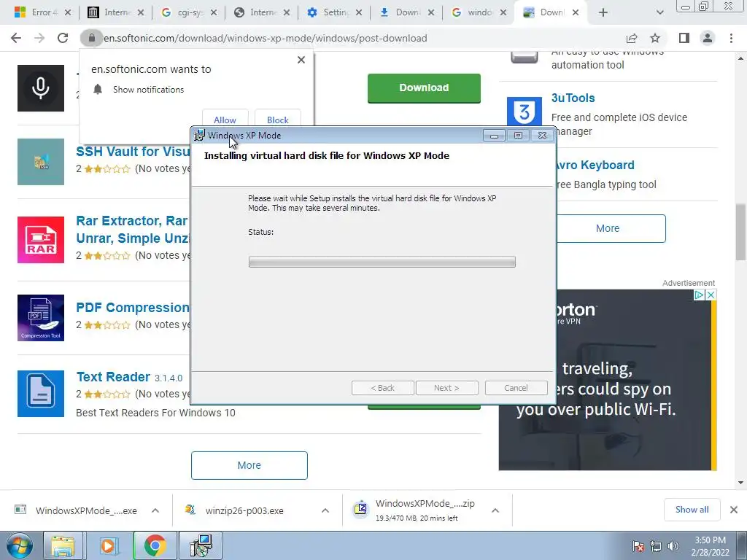The width and height of the screenshot is (747, 560).
Task: Go back with browser back arrow
Action: pos(16,38)
